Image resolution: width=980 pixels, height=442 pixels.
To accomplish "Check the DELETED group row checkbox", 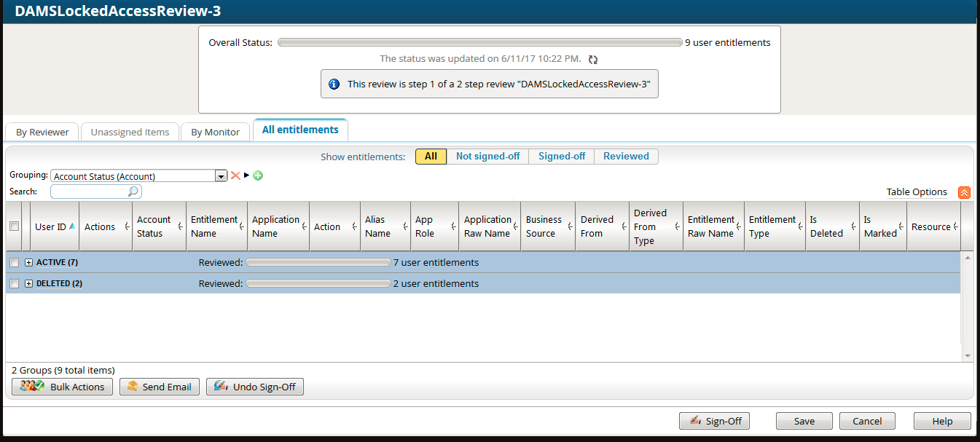I will [x=15, y=283].
